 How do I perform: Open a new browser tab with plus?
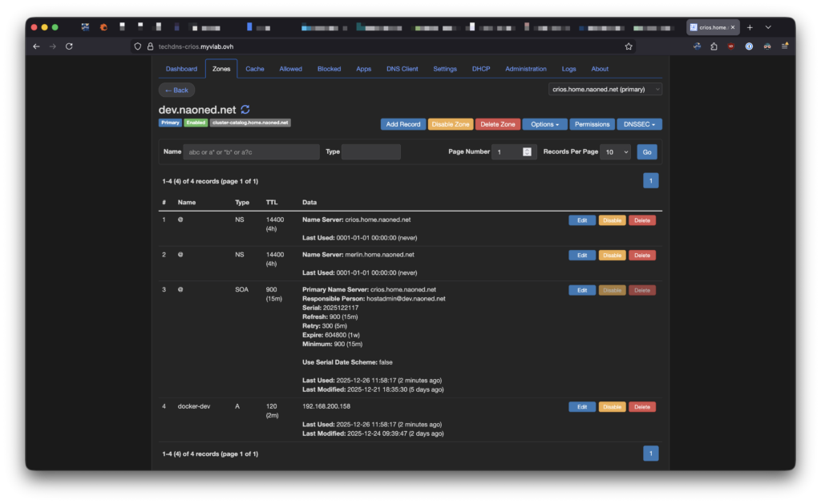click(750, 27)
